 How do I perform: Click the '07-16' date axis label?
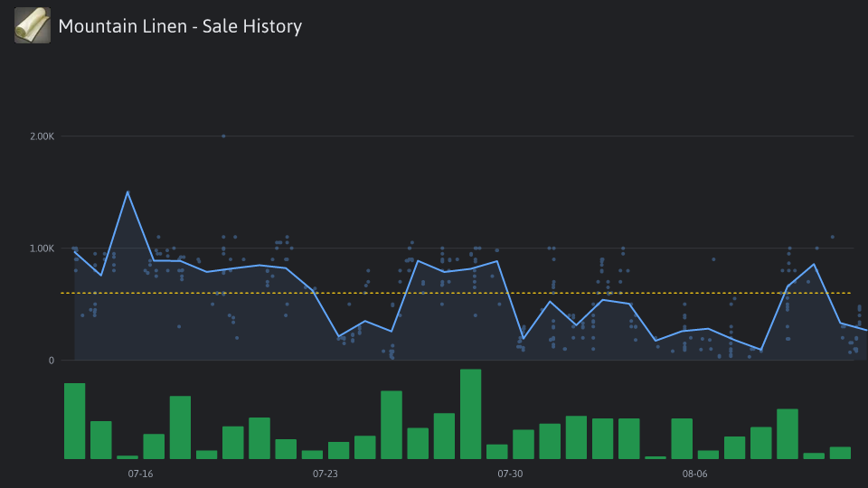[x=141, y=474]
